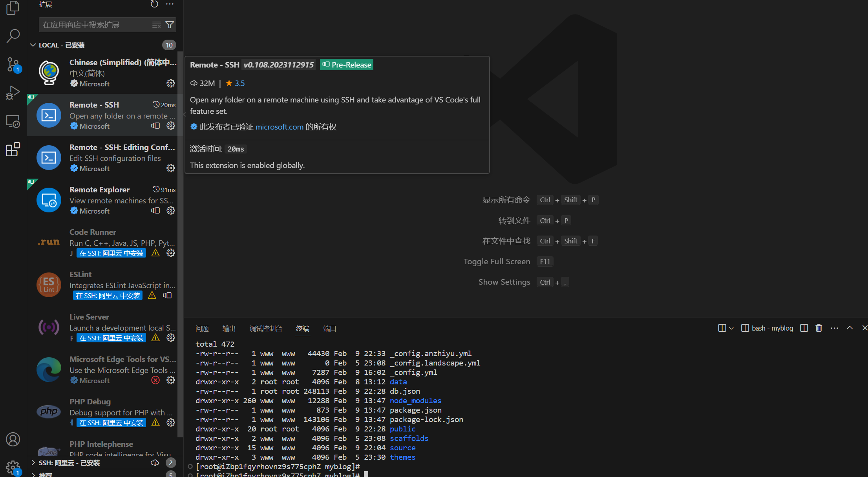Open Accounts icon in activity bar

13,439
